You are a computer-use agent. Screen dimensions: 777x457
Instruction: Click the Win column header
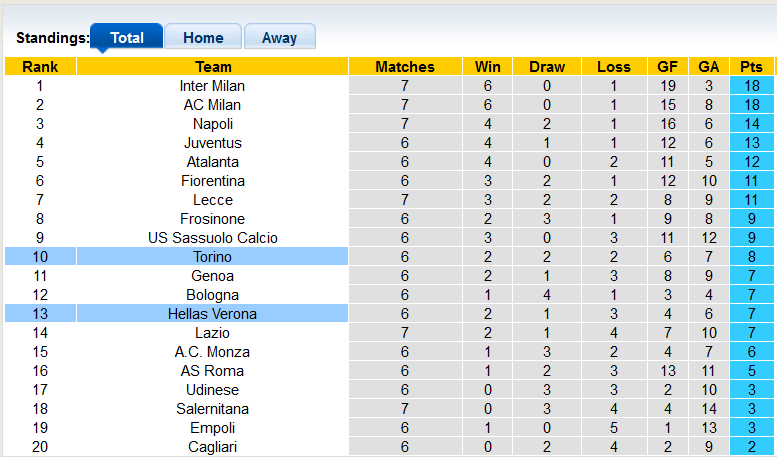(x=488, y=67)
